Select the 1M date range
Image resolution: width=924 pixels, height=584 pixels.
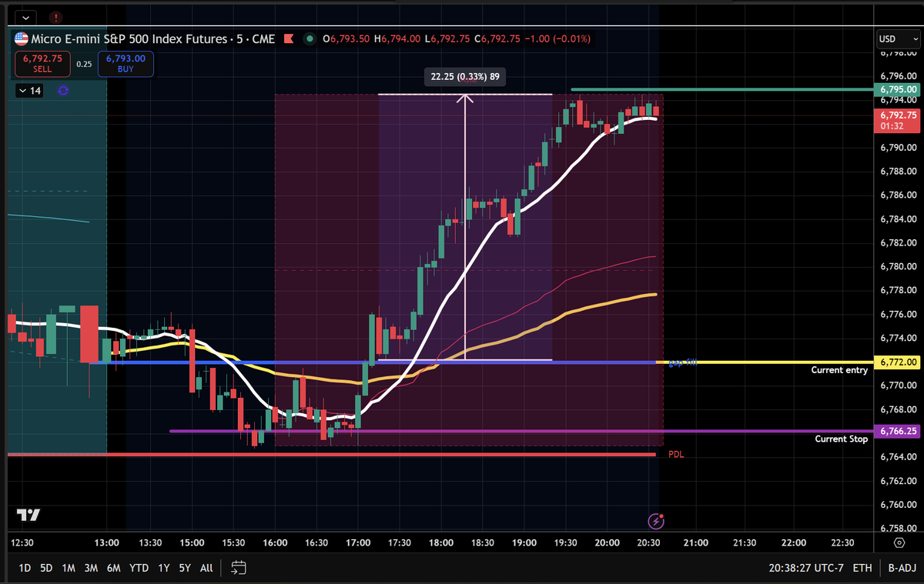(x=69, y=568)
